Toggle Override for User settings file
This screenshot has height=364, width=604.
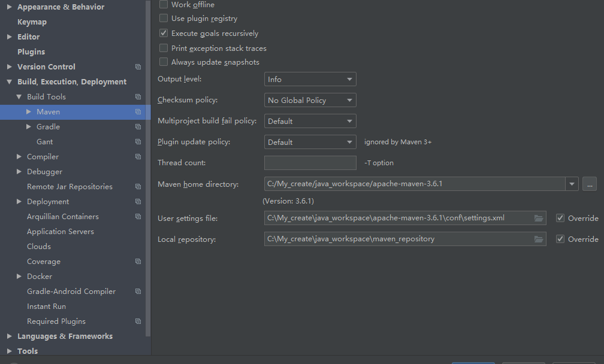pos(560,218)
